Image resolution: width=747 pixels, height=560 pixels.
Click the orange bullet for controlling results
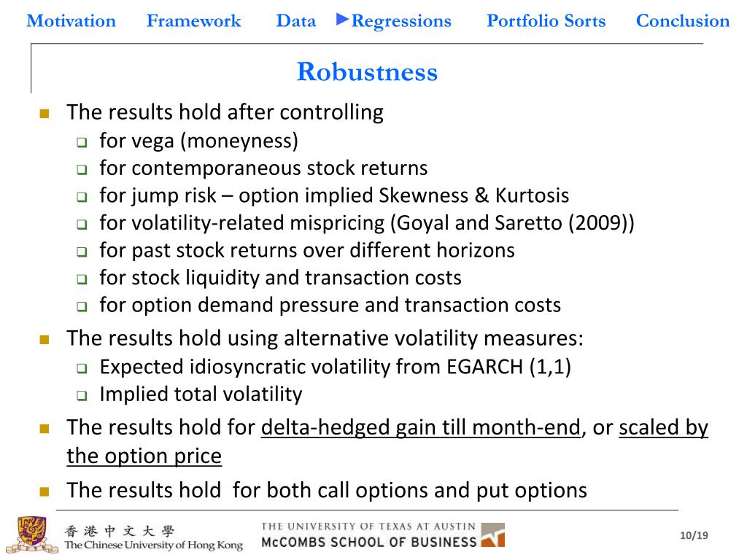(44, 114)
